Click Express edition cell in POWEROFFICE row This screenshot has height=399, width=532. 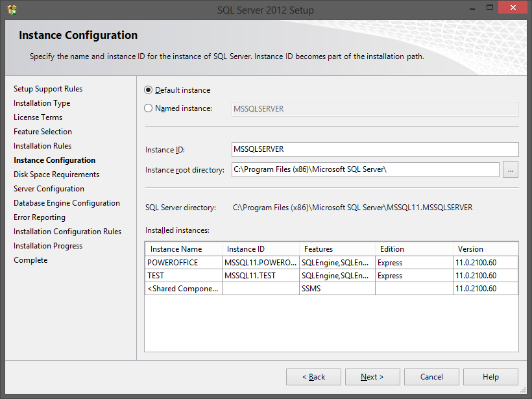pyautogui.click(x=414, y=263)
